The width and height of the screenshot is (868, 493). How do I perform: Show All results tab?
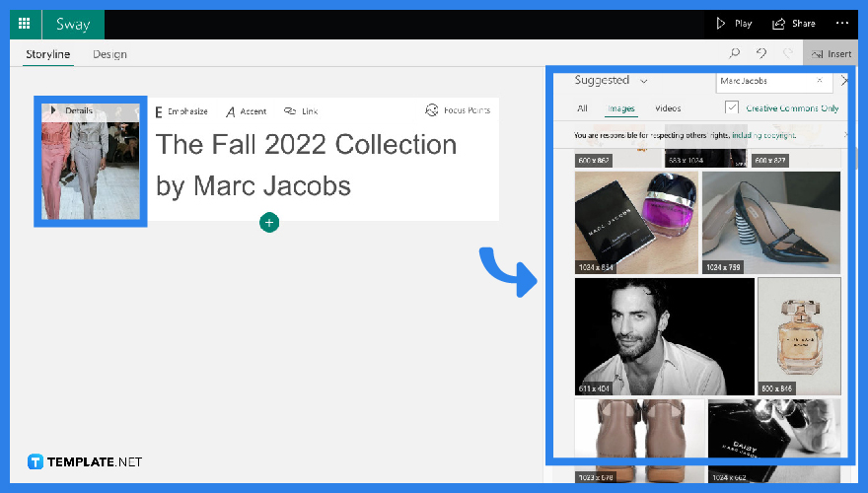(x=582, y=108)
